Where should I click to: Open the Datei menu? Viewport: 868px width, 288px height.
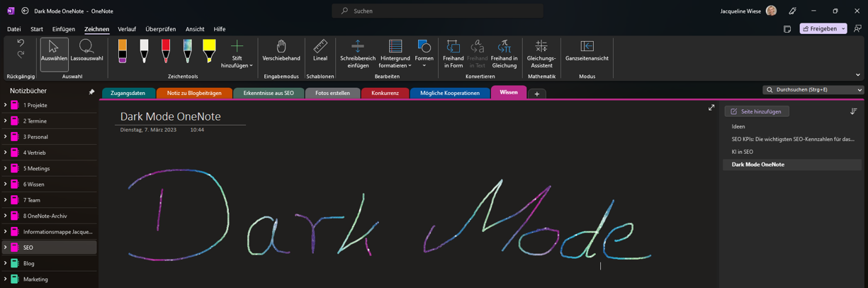click(x=14, y=29)
